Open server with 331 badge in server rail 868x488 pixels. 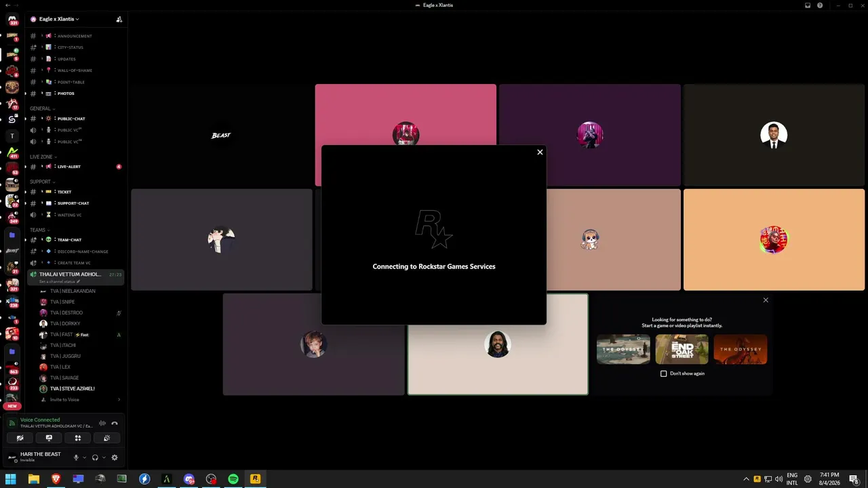(x=12, y=20)
